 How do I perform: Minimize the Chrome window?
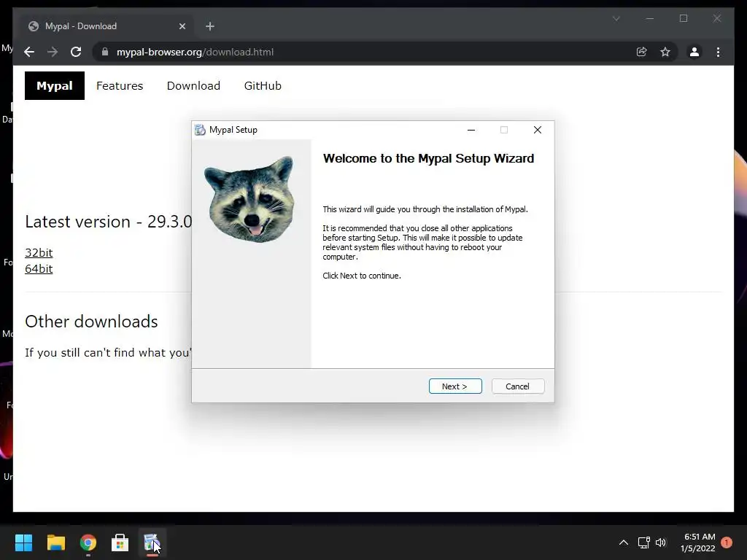click(650, 18)
